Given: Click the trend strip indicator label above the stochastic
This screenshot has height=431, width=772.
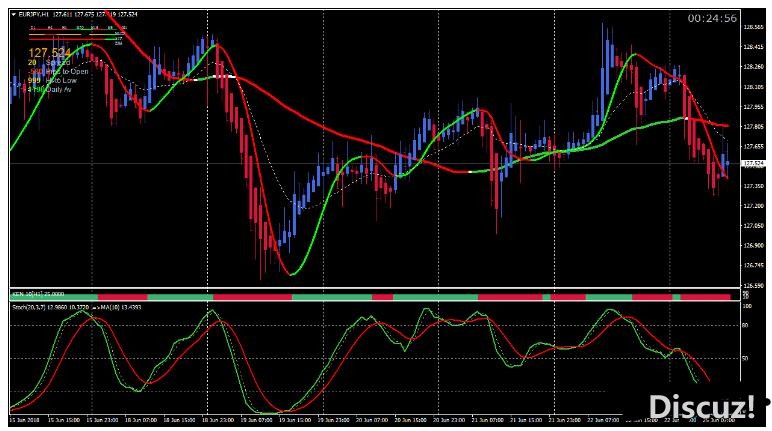Looking at the screenshot, I should click(x=38, y=294).
